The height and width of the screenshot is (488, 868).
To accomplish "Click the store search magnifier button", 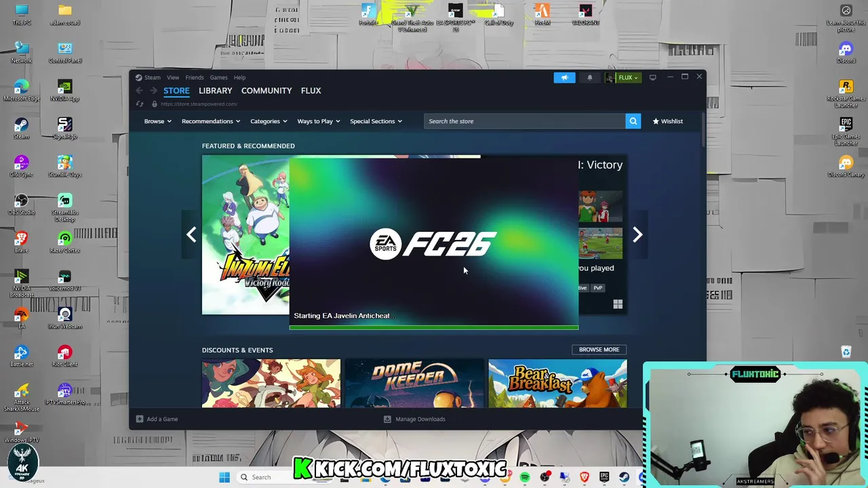I will (633, 121).
